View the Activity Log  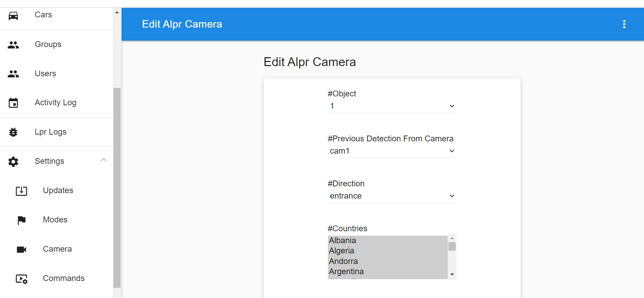56,103
